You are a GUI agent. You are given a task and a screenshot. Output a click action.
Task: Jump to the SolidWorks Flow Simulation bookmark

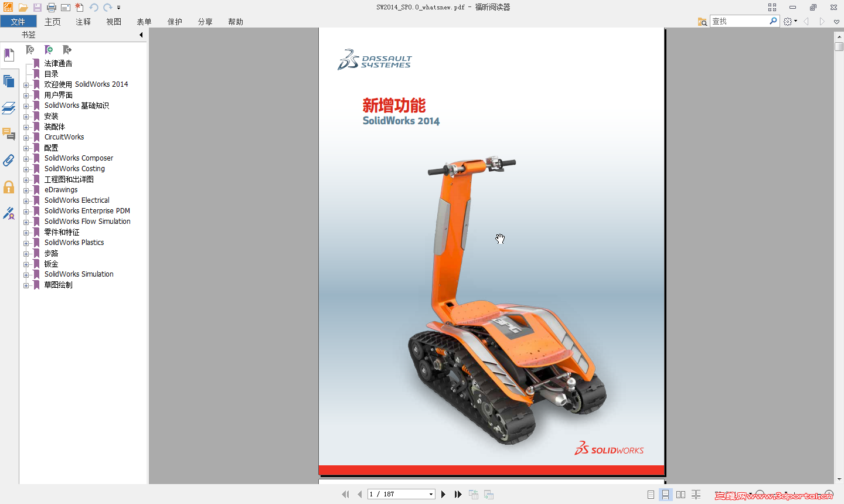pyautogui.click(x=87, y=222)
